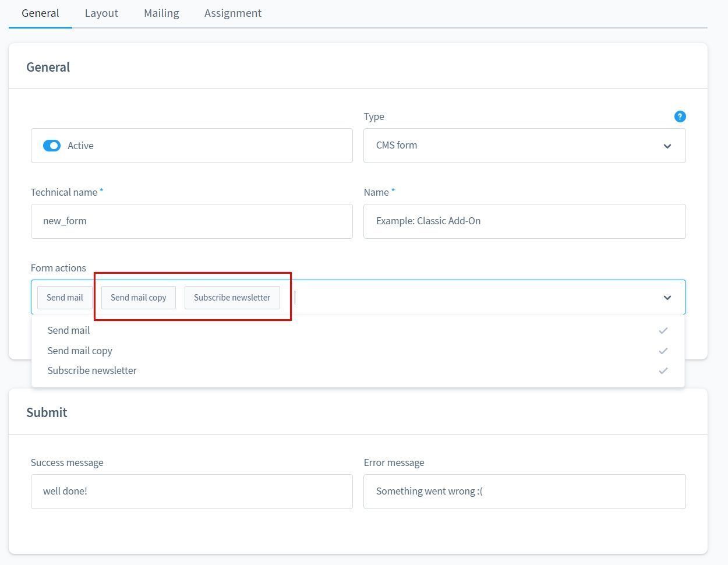The image size is (728, 565).
Task: Choose Send mail in the dropdown list
Action: (69, 330)
